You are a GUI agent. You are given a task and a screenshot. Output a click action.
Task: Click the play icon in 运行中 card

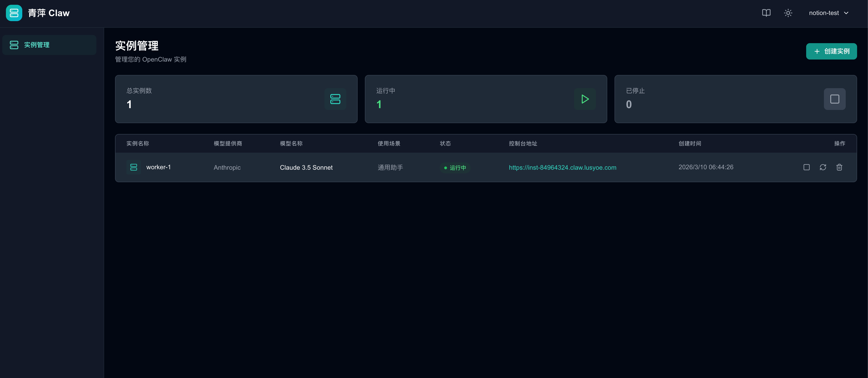coord(585,99)
